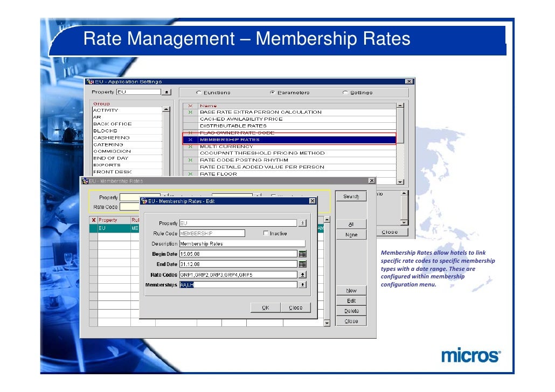The height and width of the screenshot is (392, 555).
Task: Close Application Settings window with X
Action: click(x=409, y=81)
